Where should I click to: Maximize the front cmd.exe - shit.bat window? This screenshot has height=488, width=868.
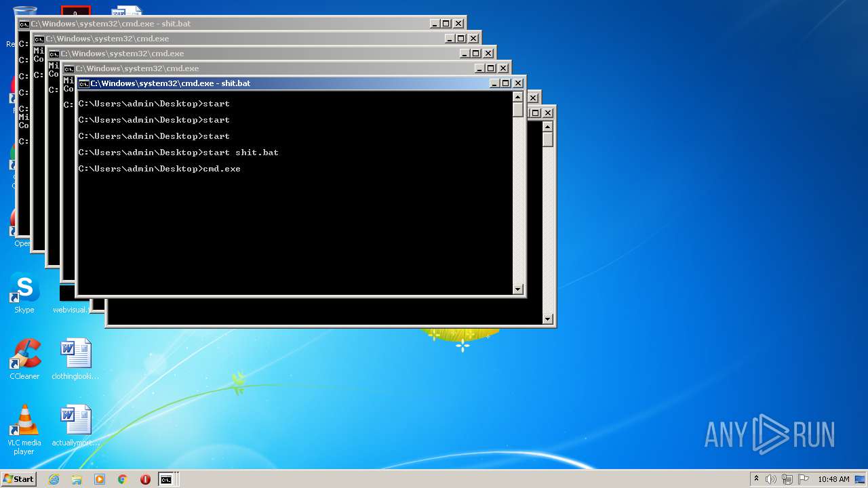(506, 83)
